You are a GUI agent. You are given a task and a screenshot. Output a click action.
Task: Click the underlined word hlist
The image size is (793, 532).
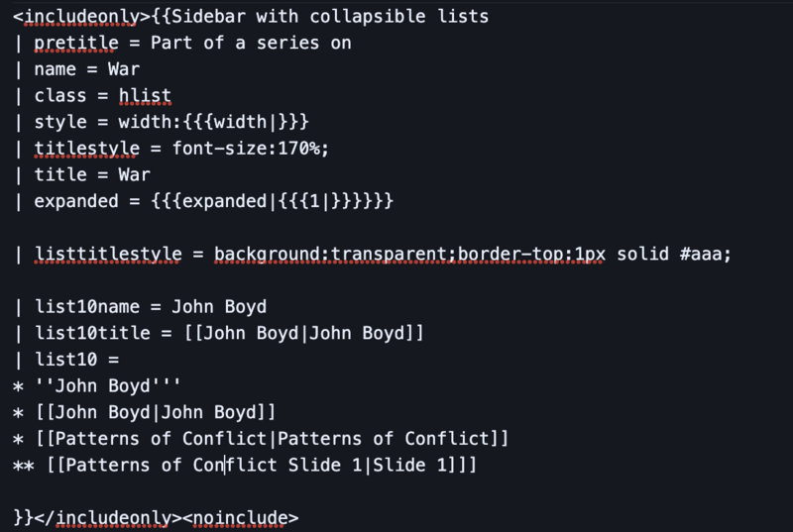click(145, 96)
